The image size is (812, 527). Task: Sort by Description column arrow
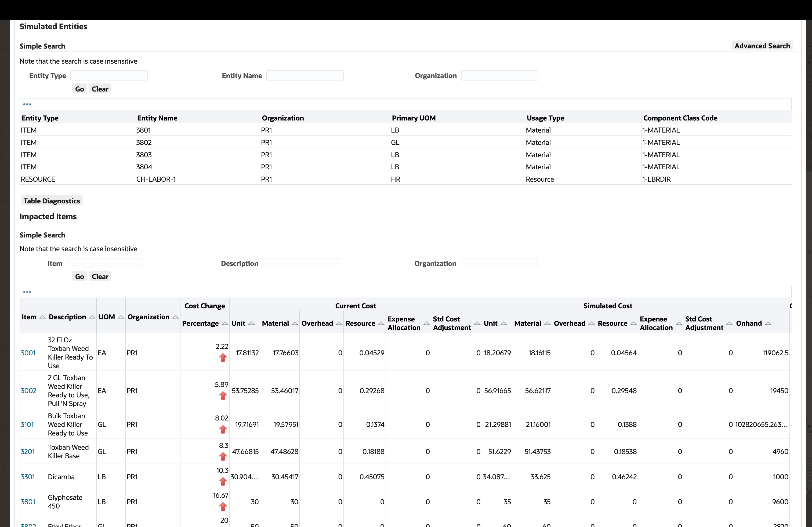(92, 317)
